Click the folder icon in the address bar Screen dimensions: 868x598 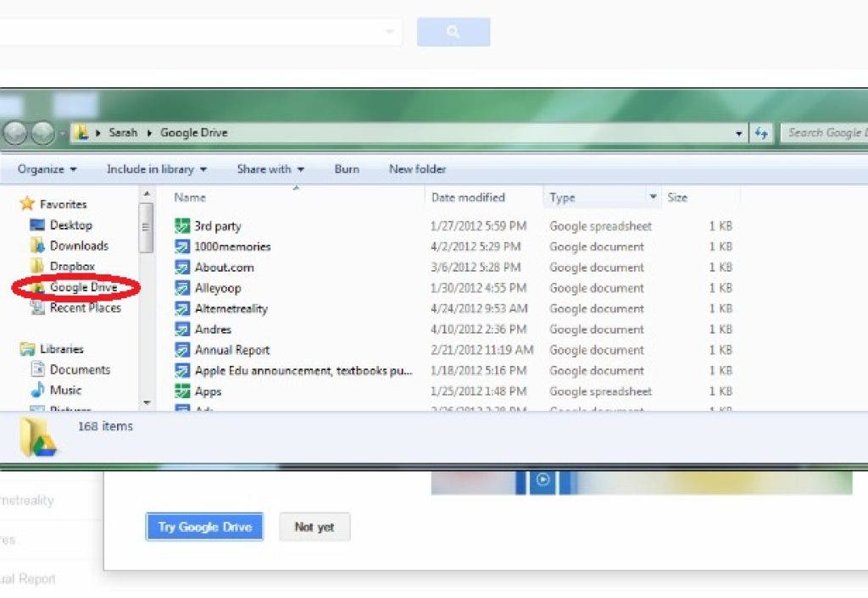coord(81,132)
